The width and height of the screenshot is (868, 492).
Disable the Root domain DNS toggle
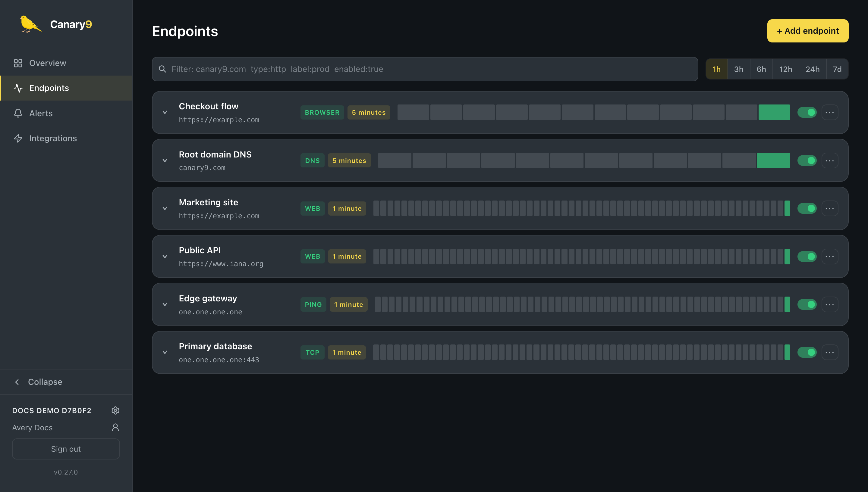(807, 160)
